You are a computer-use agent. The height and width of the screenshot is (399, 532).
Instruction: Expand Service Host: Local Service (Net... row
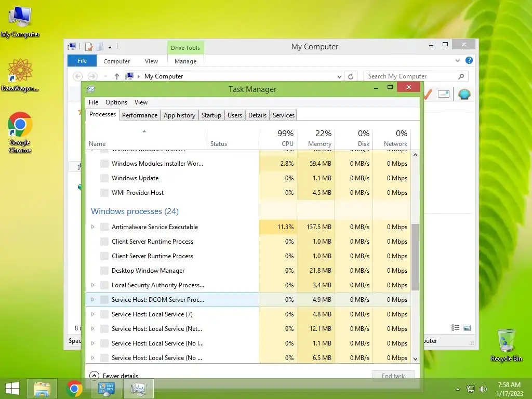(x=92, y=329)
